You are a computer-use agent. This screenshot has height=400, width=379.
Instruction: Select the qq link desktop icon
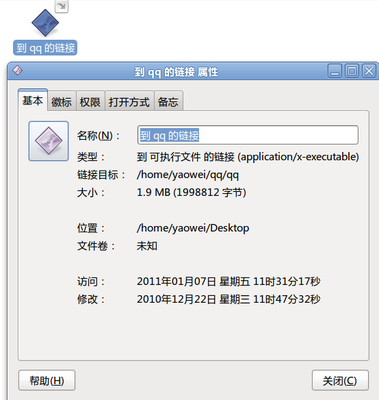click(x=45, y=23)
